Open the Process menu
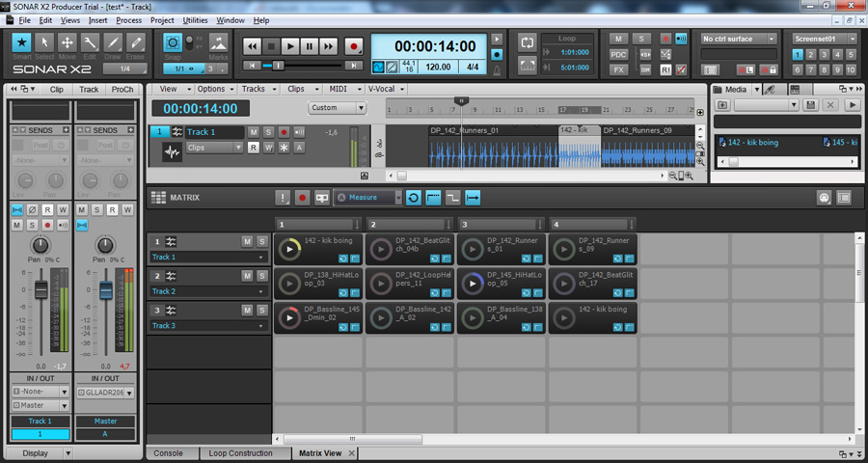868x463 pixels. (128, 19)
